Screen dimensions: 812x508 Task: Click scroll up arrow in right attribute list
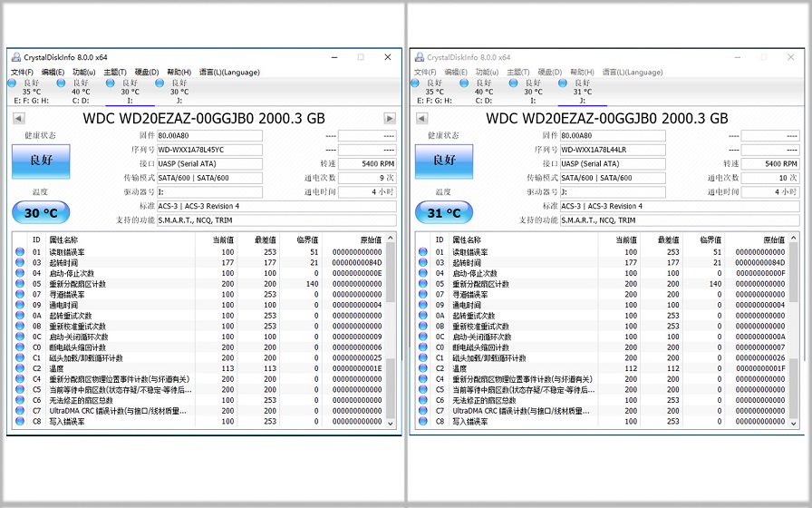793,238
